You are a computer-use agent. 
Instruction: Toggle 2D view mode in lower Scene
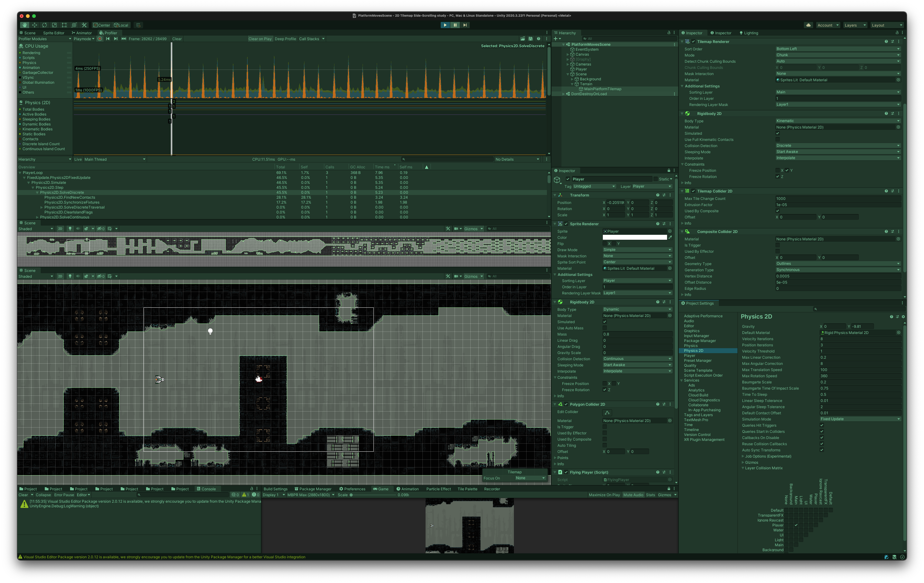click(x=60, y=276)
